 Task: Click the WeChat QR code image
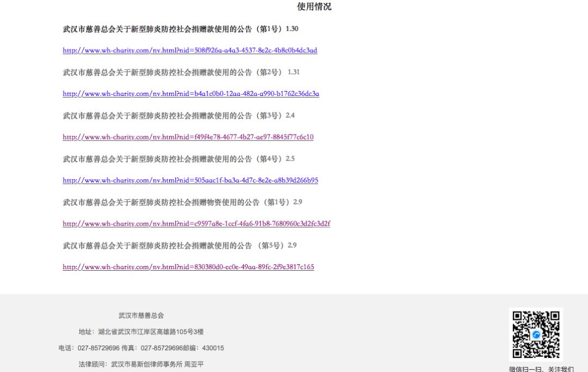point(536,334)
